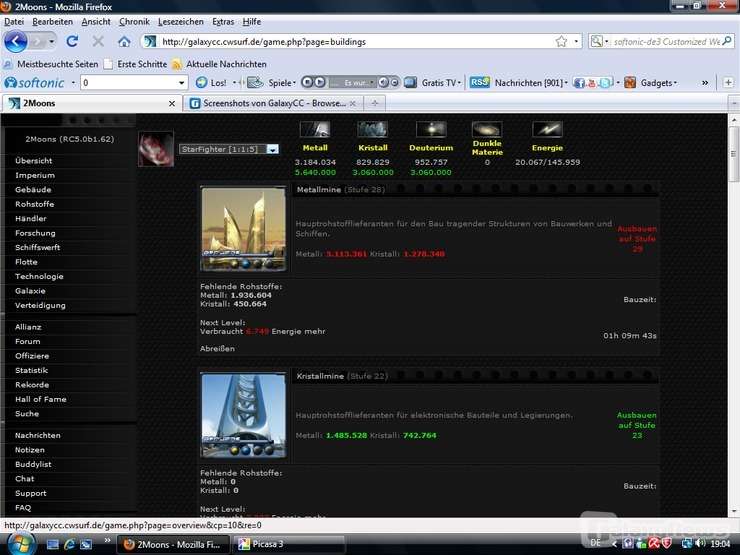740x555 pixels.
Task: Click the search magnifier at right of search box
Action: point(727,41)
